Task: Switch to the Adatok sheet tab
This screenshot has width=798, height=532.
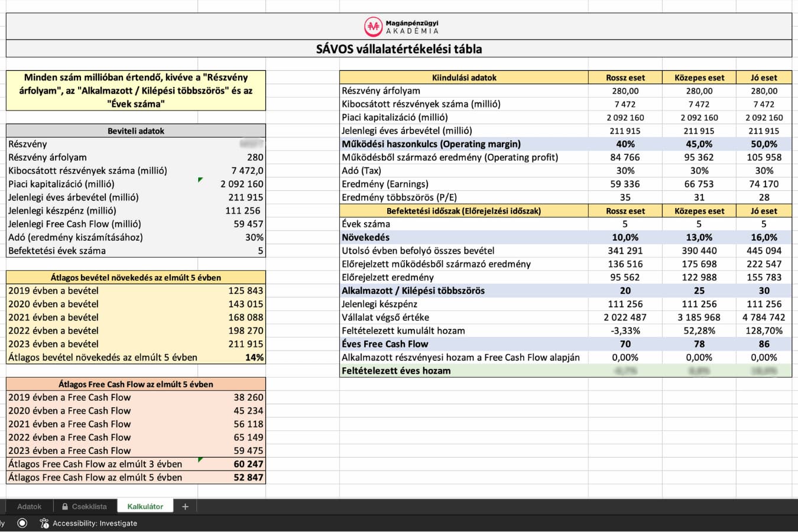Action: click(x=29, y=507)
